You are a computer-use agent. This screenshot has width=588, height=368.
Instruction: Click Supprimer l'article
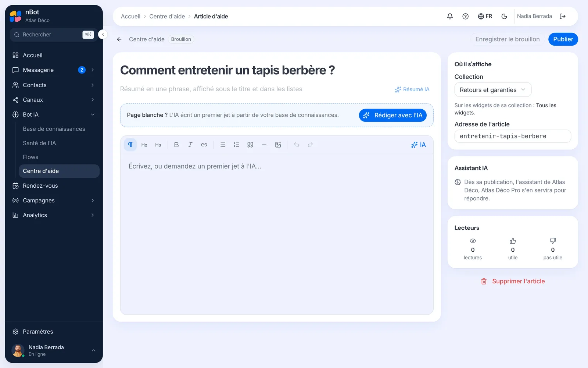coord(513,281)
